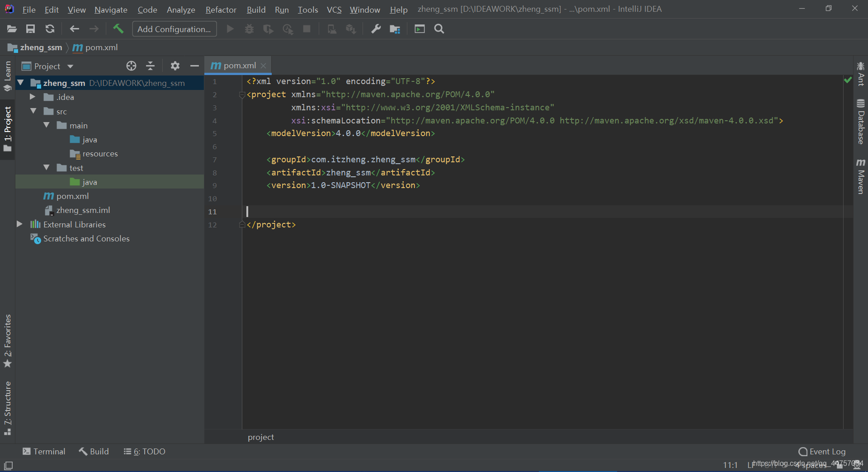868x472 pixels.
Task: Click the project breadcrumb below editor
Action: click(x=261, y=437)
